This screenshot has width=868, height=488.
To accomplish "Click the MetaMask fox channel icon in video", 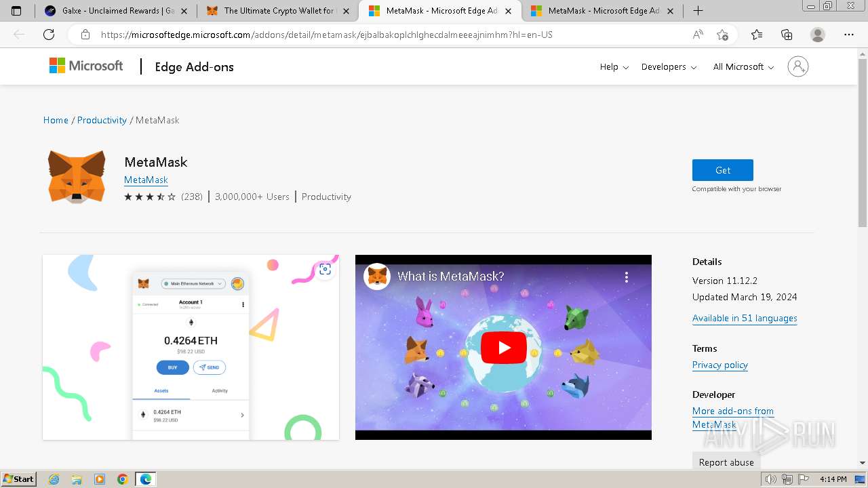I will pos(377,277).
